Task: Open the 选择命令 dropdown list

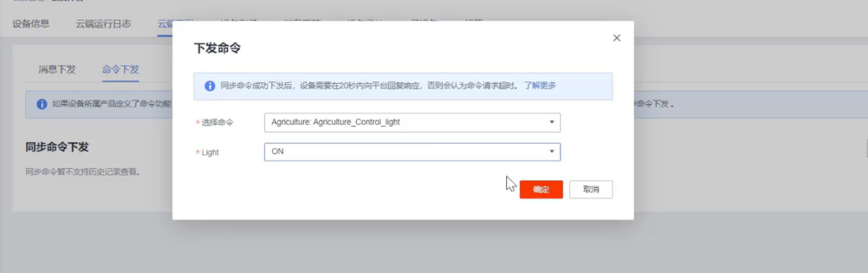Action: [x=412, y=122]
